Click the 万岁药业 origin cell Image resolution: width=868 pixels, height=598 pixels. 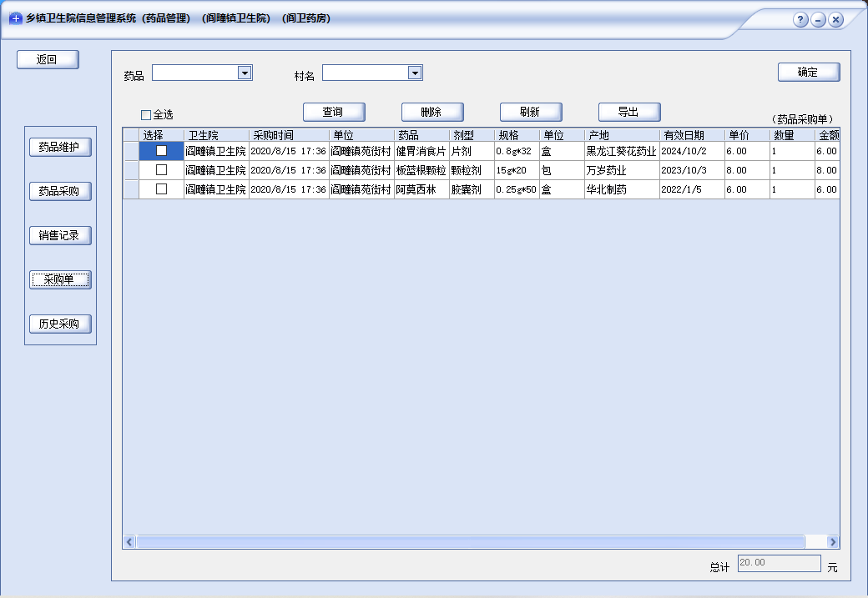622,170
